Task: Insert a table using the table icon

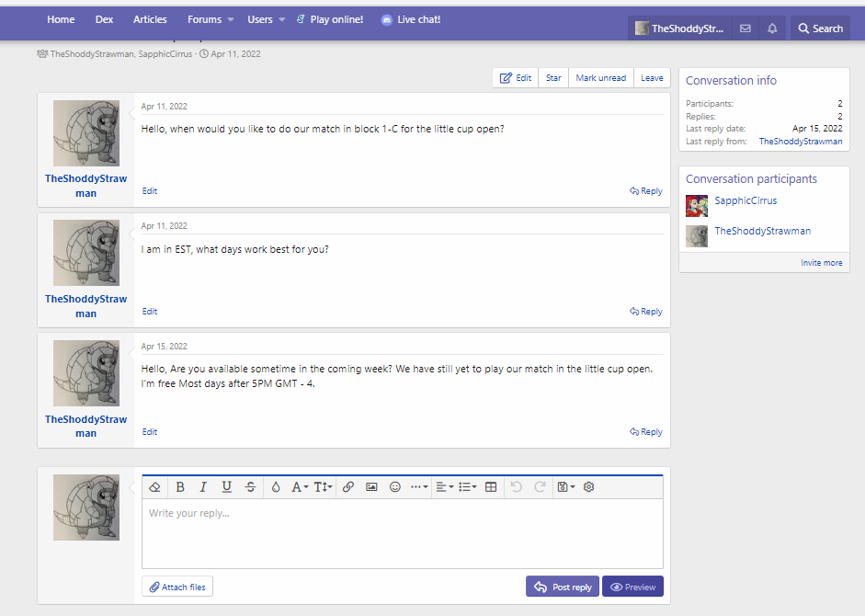Action: [x=491, y=487]
